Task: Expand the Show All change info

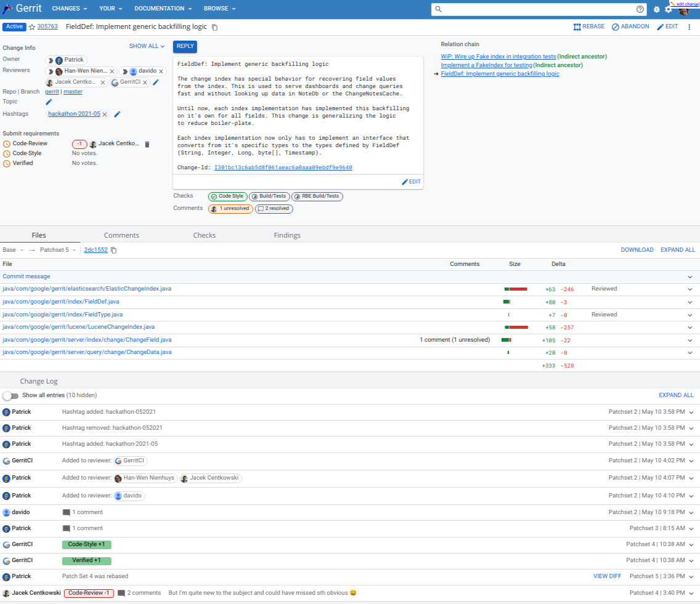Action: pyautogui.click(x=147, y=46)
